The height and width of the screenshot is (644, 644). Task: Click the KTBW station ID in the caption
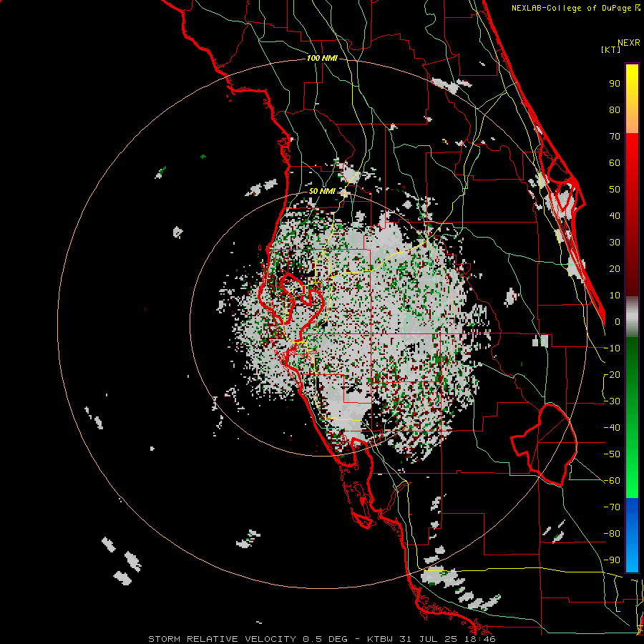point(381,639)
